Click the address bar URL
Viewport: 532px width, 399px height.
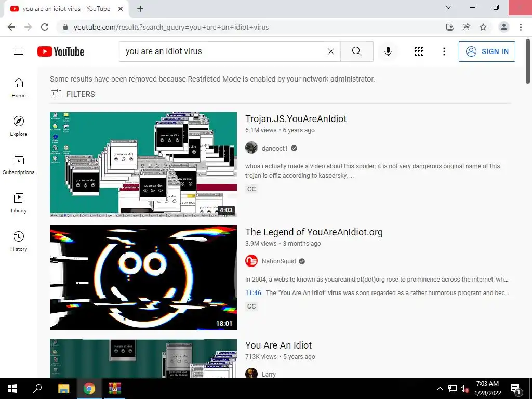pos(171,27)
